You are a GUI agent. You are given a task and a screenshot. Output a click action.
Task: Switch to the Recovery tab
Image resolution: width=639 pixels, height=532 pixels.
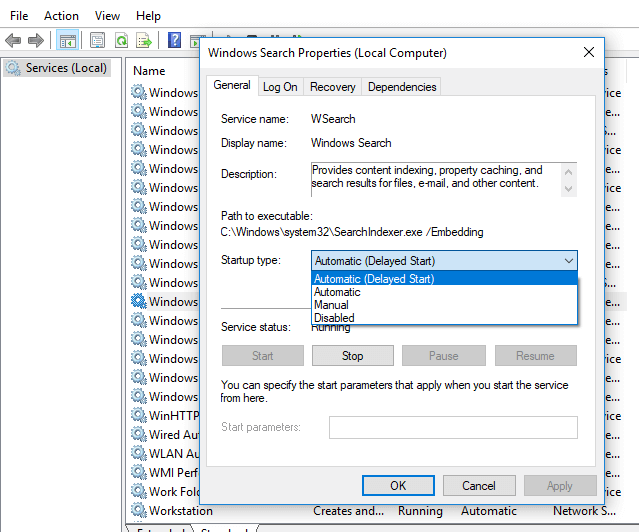click(333, 87)
